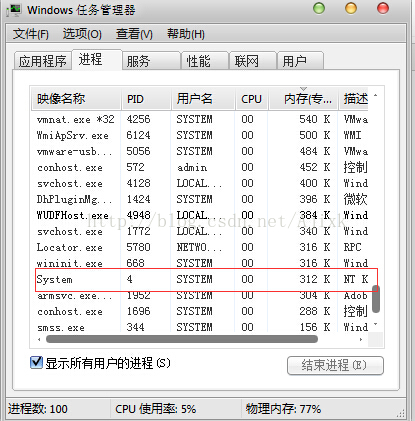Click the admin user name cell
Screen dimensions: 415x421
tap(192, 167)
